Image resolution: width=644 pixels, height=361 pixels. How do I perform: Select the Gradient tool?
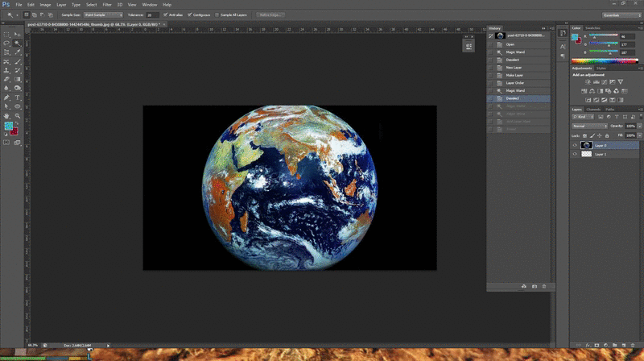coord(17,79)
